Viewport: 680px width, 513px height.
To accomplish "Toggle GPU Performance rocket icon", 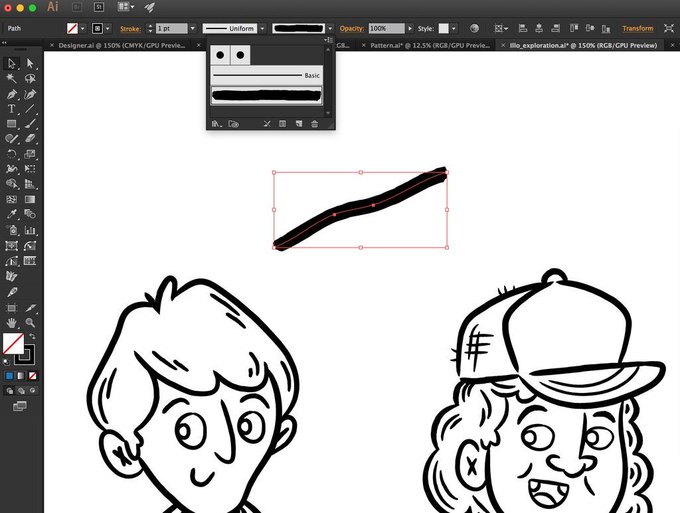I will [x=150, y=7].
